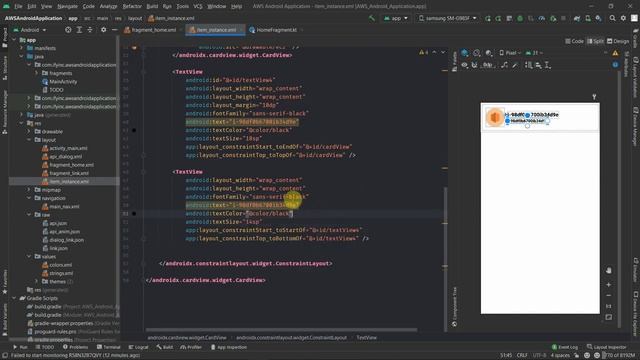Expand the fragments package

[x=36, y=73]
